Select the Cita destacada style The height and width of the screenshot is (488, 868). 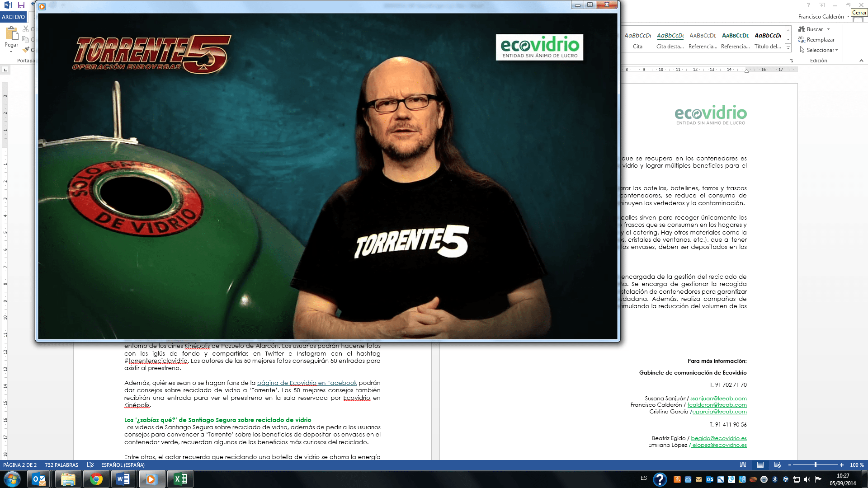tap(670, 40)
